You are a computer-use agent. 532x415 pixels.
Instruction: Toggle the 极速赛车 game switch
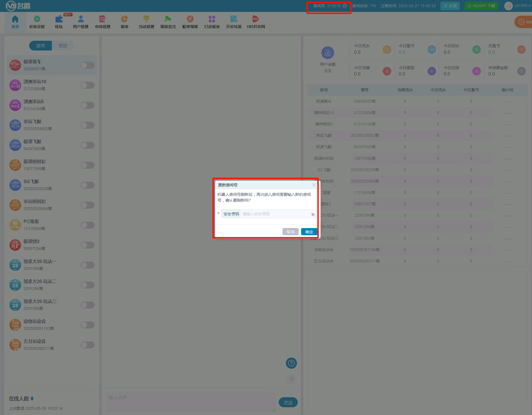coord(88,65)
